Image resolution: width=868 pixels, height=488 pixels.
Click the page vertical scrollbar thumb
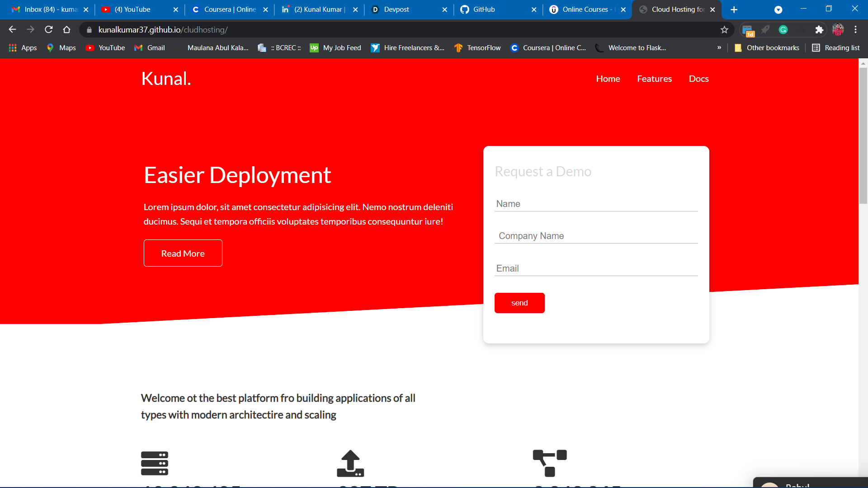[863, 136]
